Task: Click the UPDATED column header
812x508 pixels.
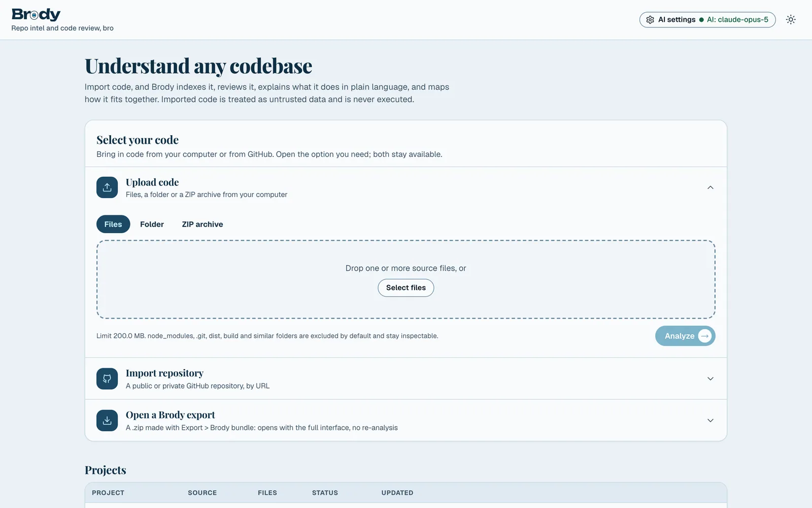Action: [x=397, y=493]
